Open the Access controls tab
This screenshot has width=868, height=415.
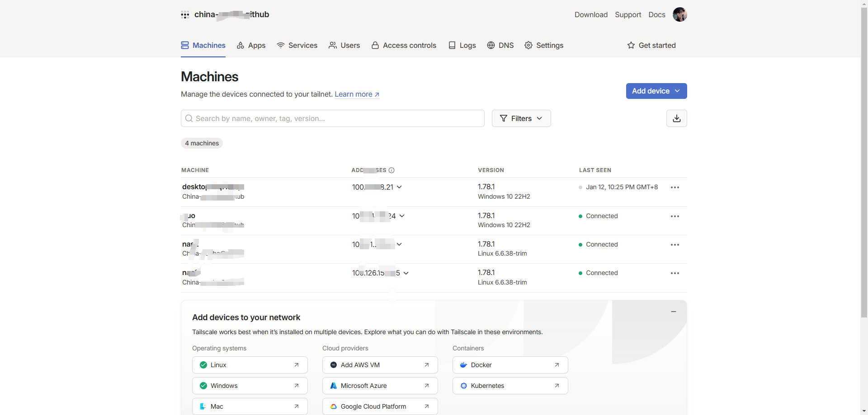pos(404,45)
